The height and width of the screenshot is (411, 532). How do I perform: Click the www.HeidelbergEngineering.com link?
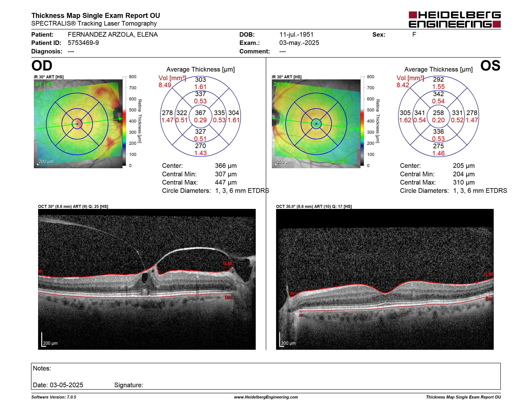266,397
